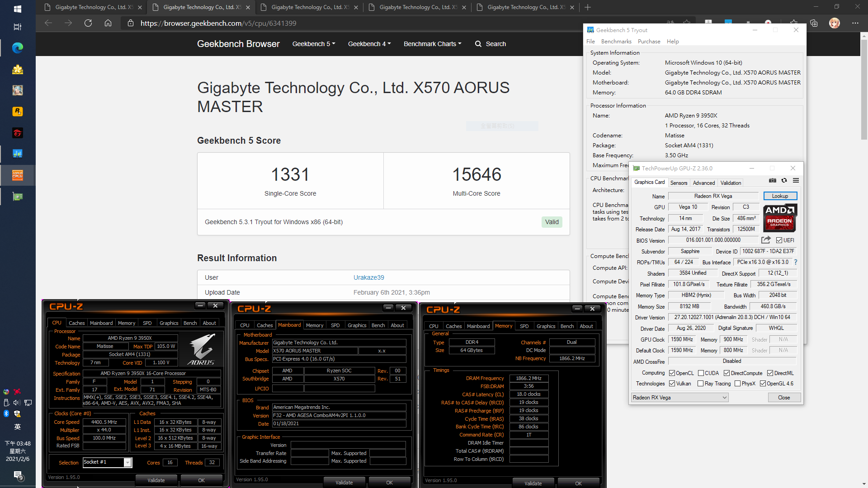Switch to GPU-Z on the taskbar
Viewport: 868px width, 488px height.
(18, 197)
